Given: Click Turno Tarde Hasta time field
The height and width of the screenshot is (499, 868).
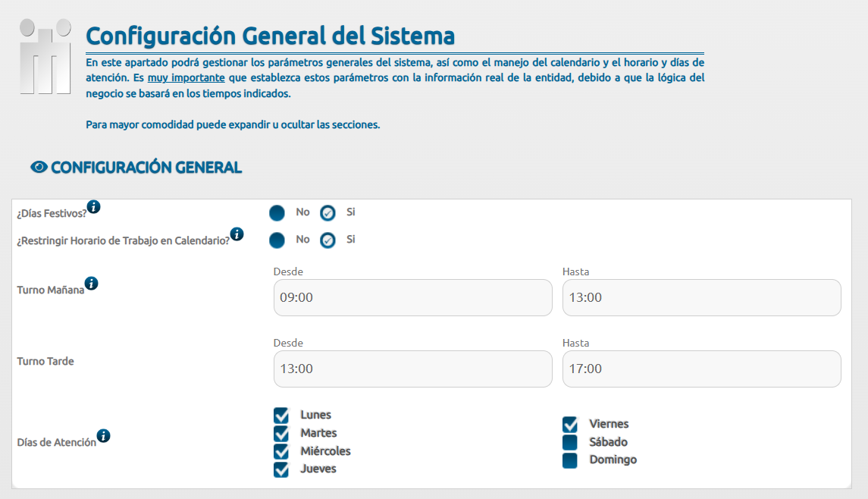Looking at the screenshot, I should 701,369.
